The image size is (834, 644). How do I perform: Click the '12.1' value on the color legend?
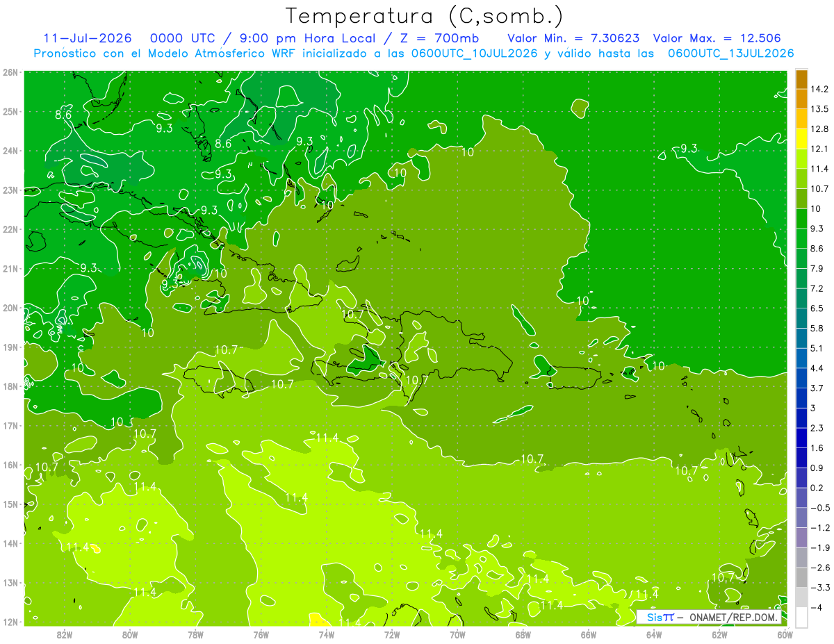(x=820, y=149)
